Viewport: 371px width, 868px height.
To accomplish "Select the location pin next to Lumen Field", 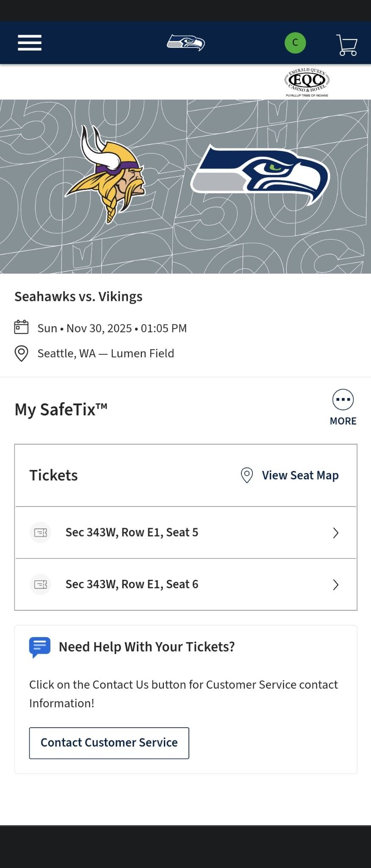I will (x=21, y=353).
